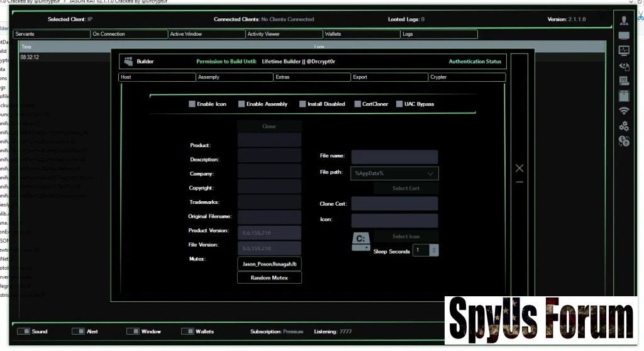Viewport: 644px width, 351px height.
Task: Check the Enable Icon checkbox
Action: (192, 104)
